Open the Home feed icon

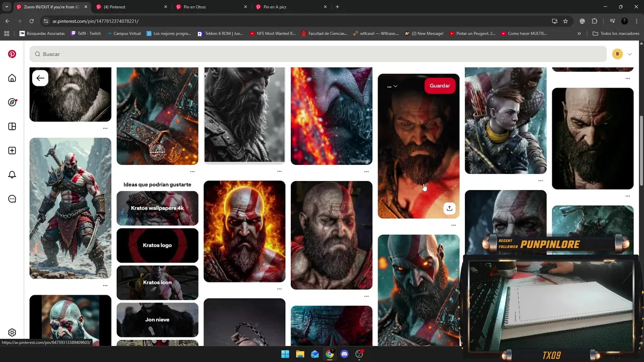point(12,78)
